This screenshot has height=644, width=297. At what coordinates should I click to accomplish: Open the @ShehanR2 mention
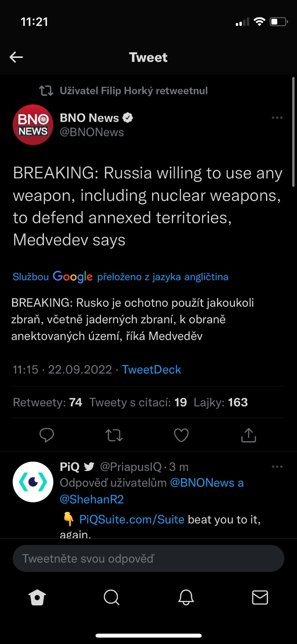click(92, 500)
